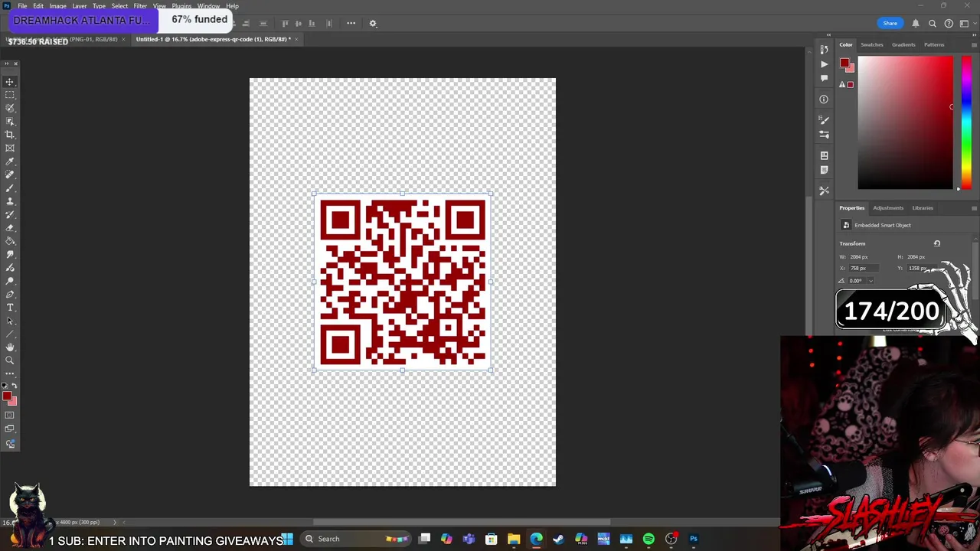Click the foreground color swatch in toolbar
Viewport: 980px width, 551px height.
(x=6, y=396)
